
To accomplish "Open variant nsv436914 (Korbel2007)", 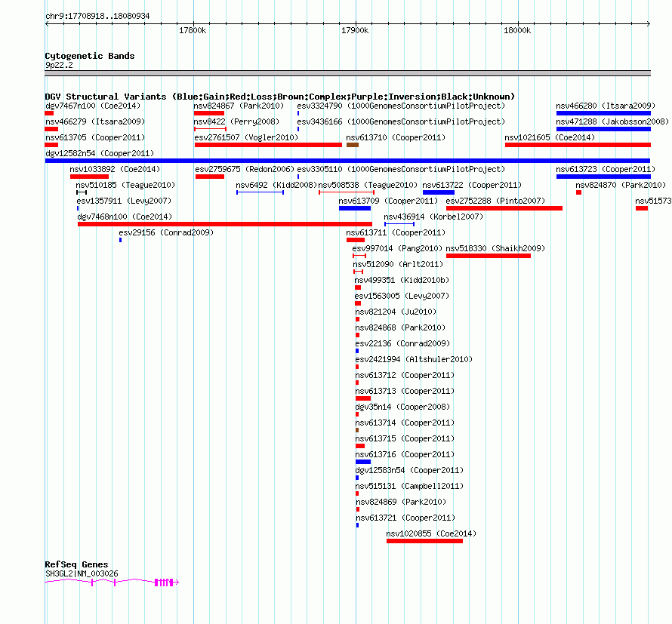I will click(x=433, y=217).
